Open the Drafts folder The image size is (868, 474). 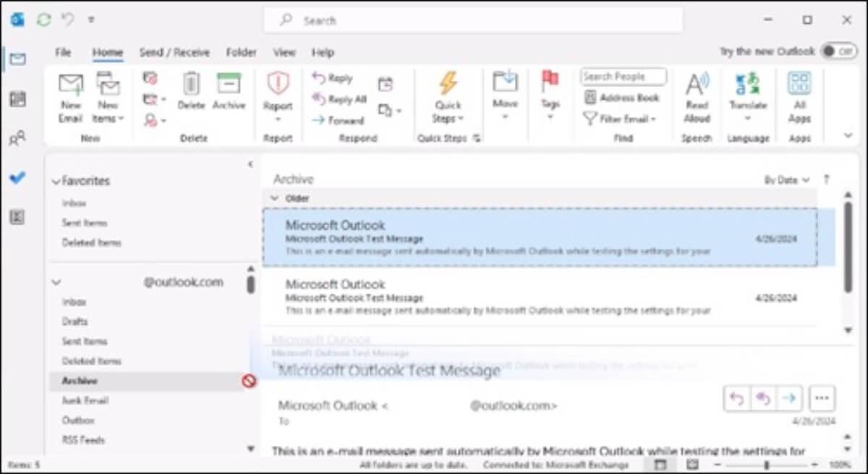point(75,321)
